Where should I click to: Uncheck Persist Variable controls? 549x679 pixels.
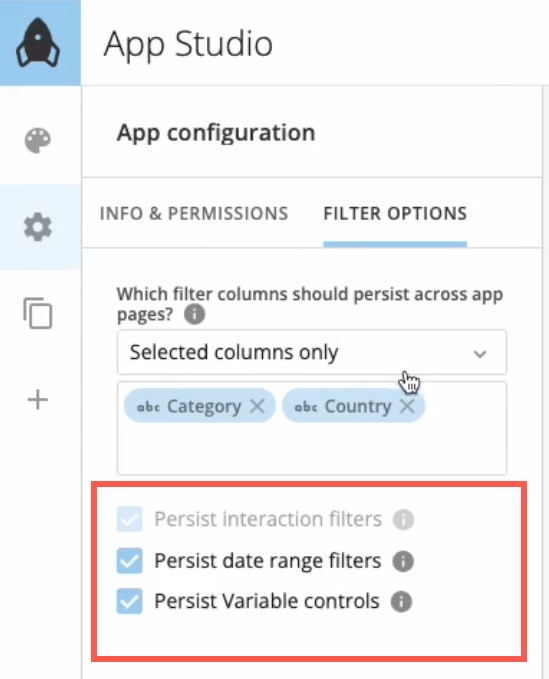tap(129, 601)
